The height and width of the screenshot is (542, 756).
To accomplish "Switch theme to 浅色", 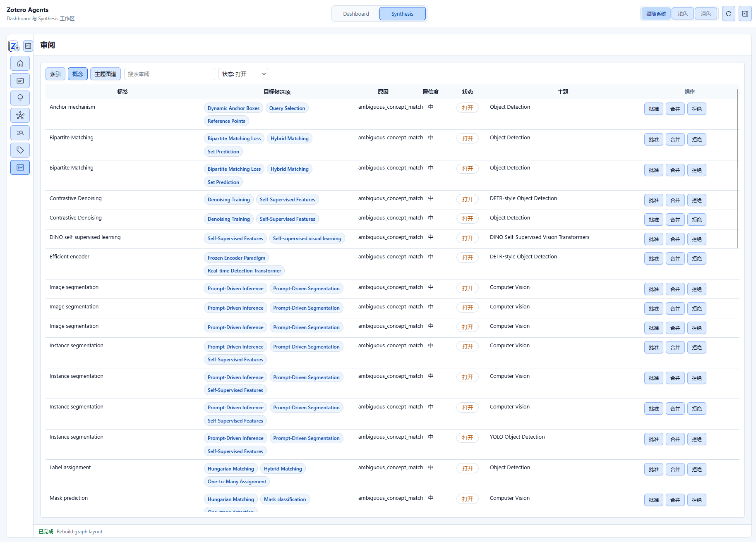I will point(683,14).
